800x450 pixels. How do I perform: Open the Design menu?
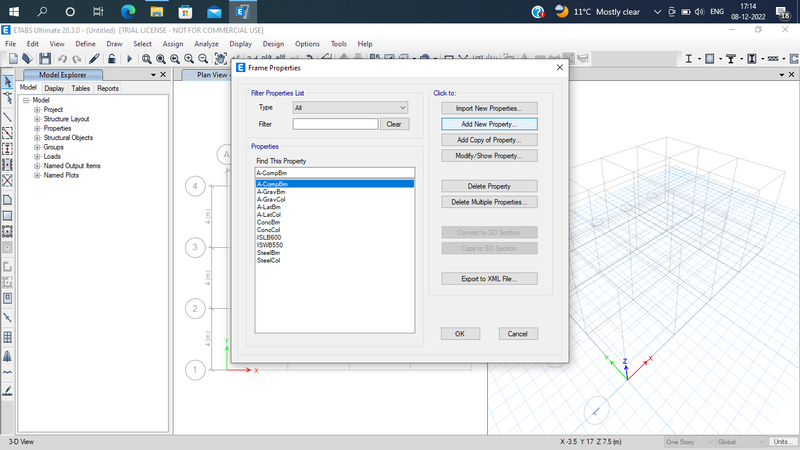point(273,44)
